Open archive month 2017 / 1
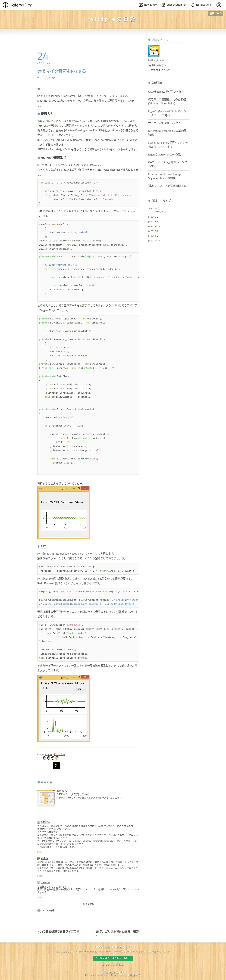The height and width of the screenshot is (980, 226). (160, 212)
